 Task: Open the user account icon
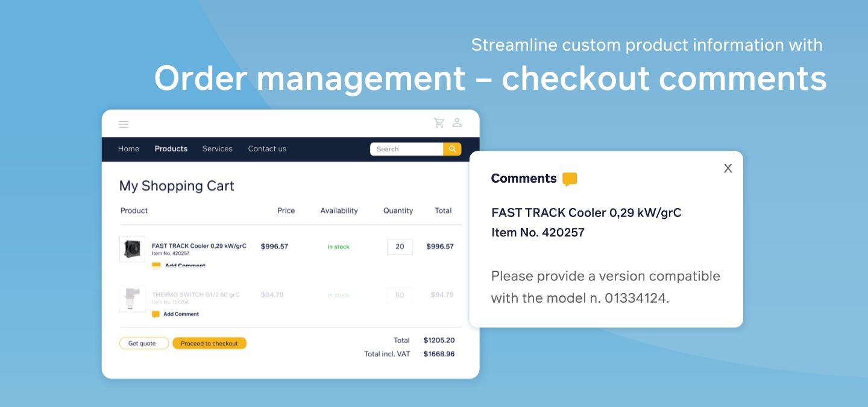(457, 123)
